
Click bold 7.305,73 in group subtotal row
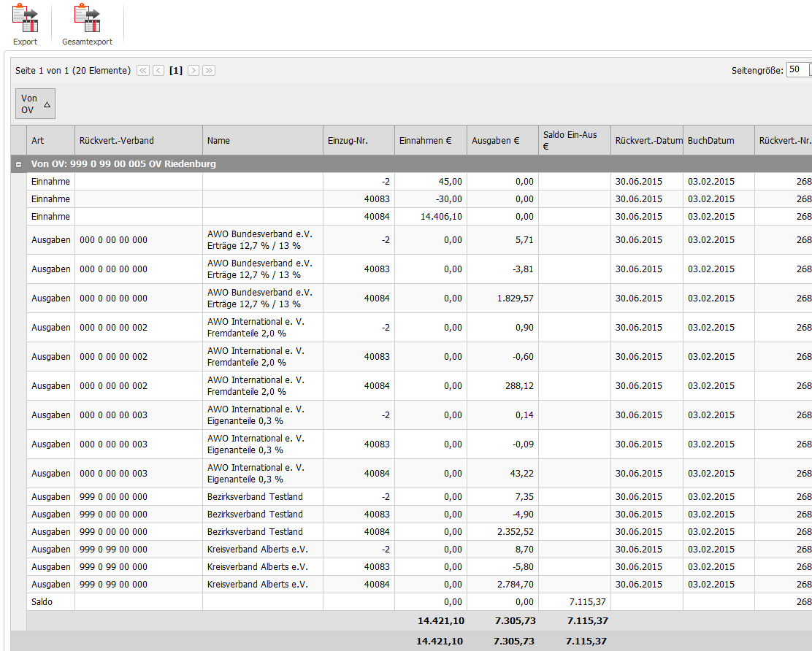click(x=516, y=621)
